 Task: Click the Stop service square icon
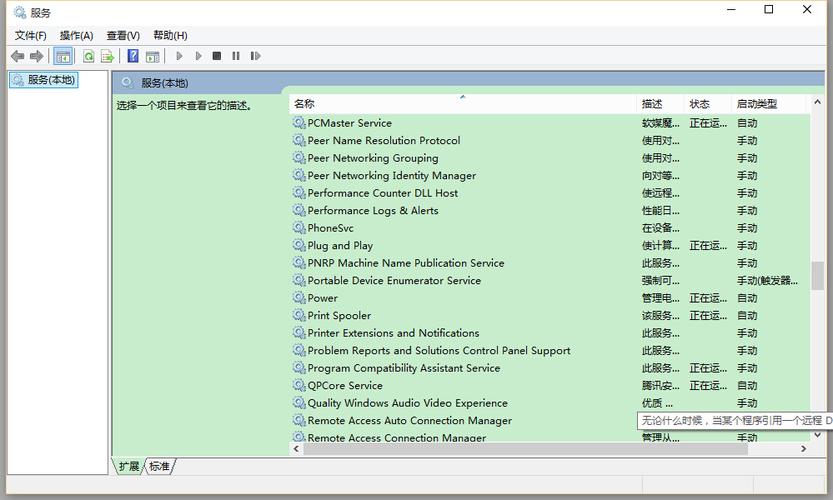pos(217,56)
